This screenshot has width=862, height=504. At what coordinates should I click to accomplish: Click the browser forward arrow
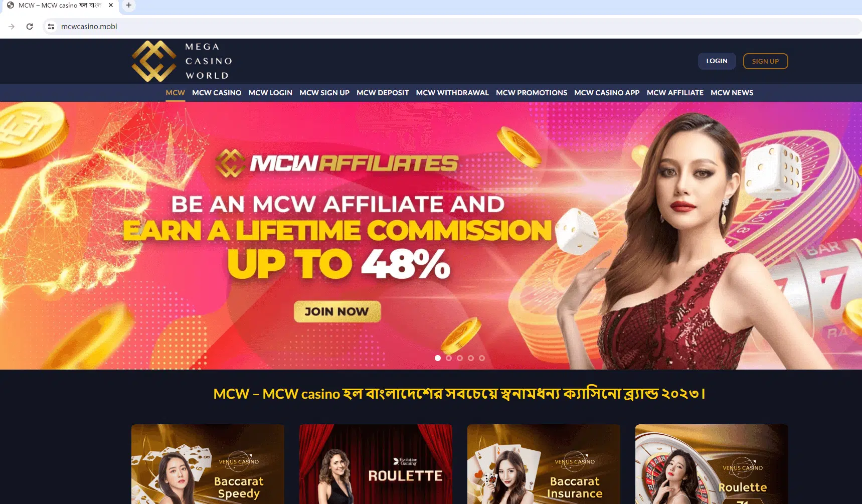(x=12, y=27)
